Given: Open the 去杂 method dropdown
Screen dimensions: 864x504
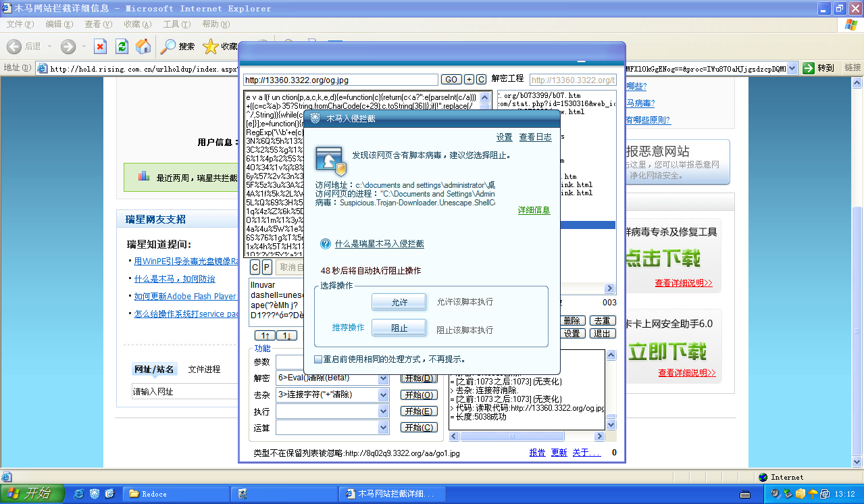Looking at the screenshot, I should click(x=384, y=395).
